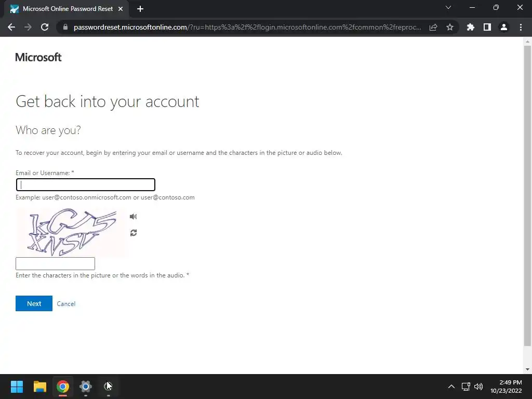This screenshot has width=532, height=399.
Task: Refresh the captcha image
Action: [134, 233]
